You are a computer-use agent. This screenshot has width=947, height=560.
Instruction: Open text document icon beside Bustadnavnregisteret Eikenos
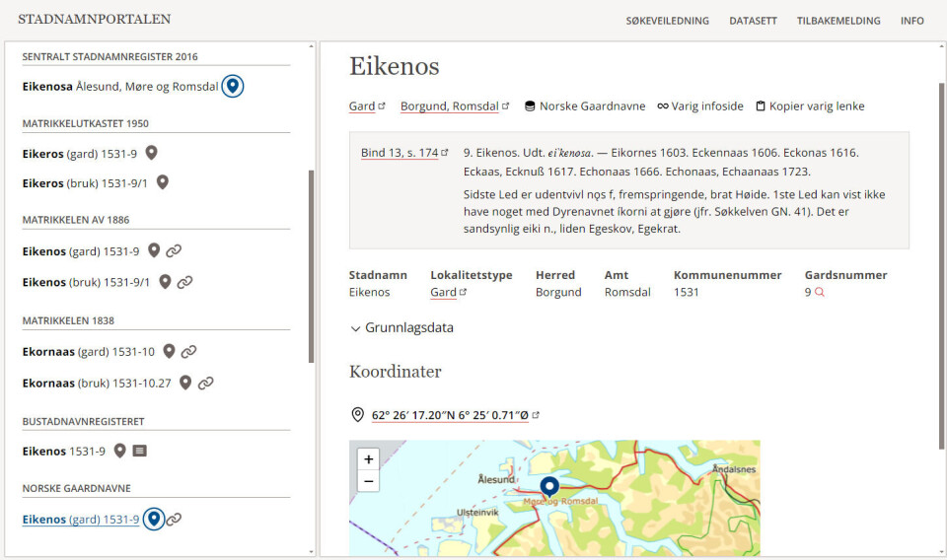[139, 452]
